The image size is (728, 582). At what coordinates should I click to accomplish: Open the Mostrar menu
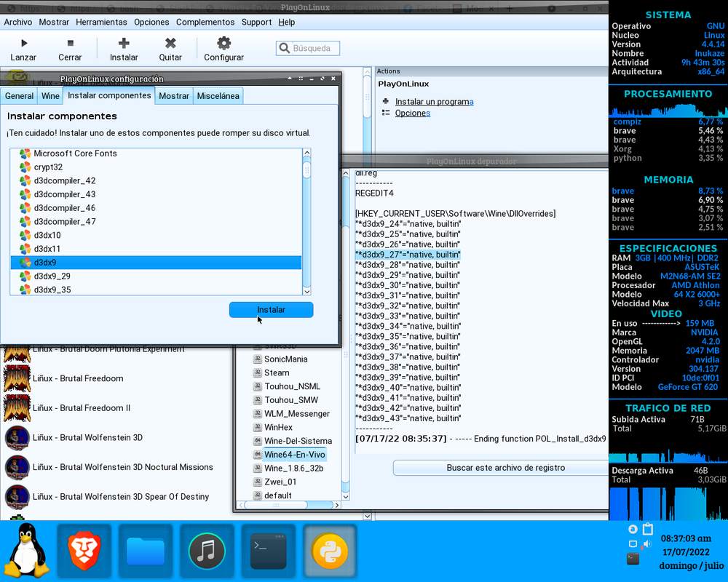click(54, 22)
